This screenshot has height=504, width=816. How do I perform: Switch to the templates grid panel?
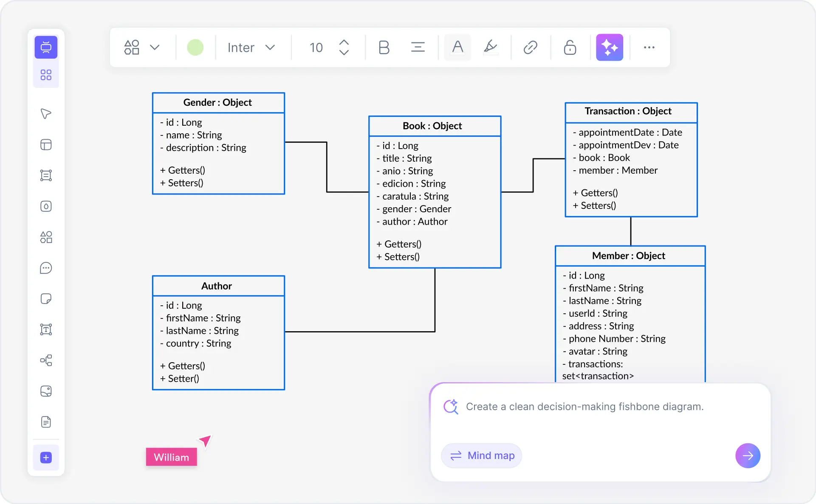click(46, 74)
